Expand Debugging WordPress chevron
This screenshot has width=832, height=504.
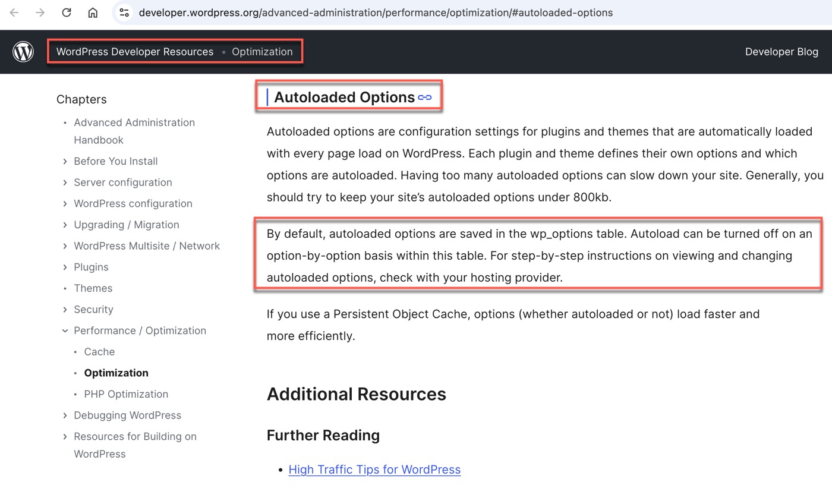pos(65,415)
